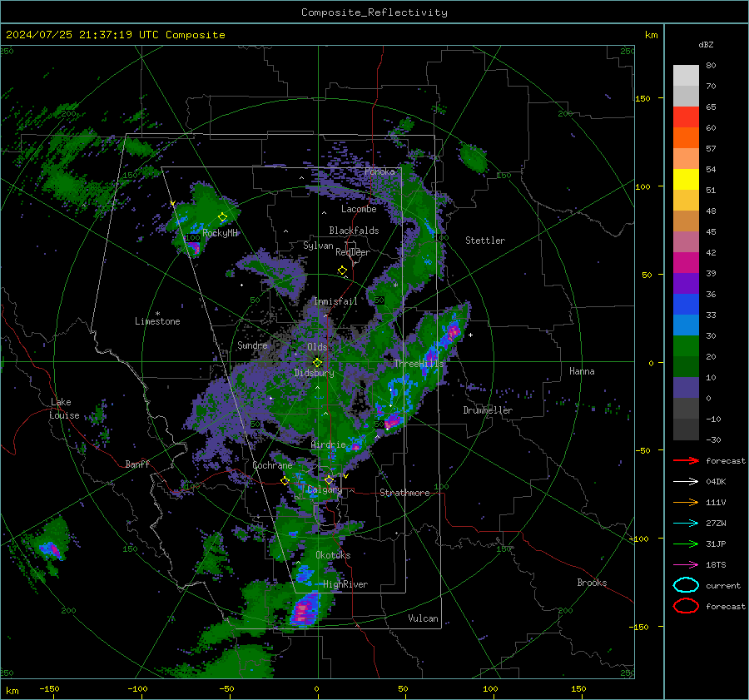Click the Strathmore label

[404, 493]
